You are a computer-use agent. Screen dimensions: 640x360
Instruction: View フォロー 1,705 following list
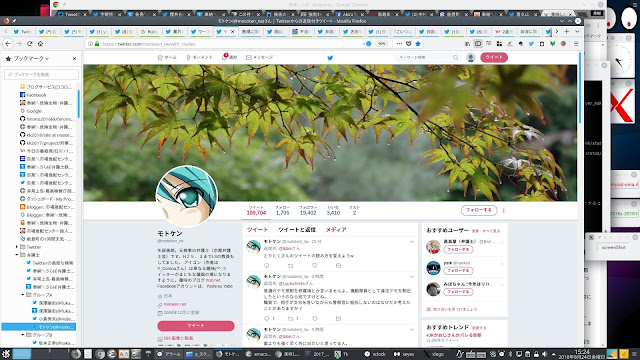tap(282, 210)
